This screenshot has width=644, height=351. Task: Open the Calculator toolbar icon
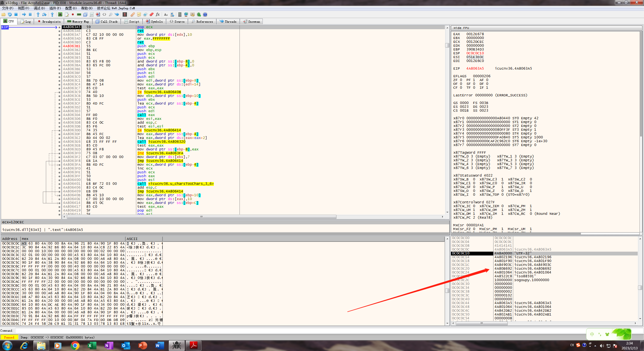[180, 14]
